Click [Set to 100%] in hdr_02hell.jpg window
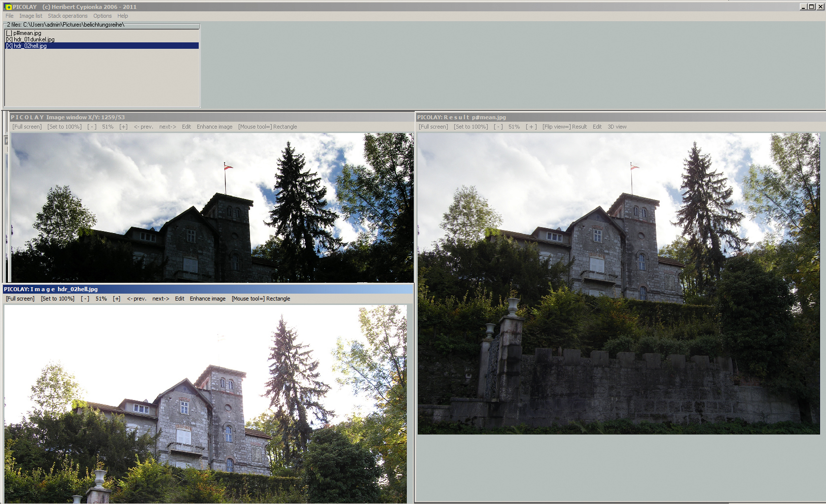 point(58,299)
